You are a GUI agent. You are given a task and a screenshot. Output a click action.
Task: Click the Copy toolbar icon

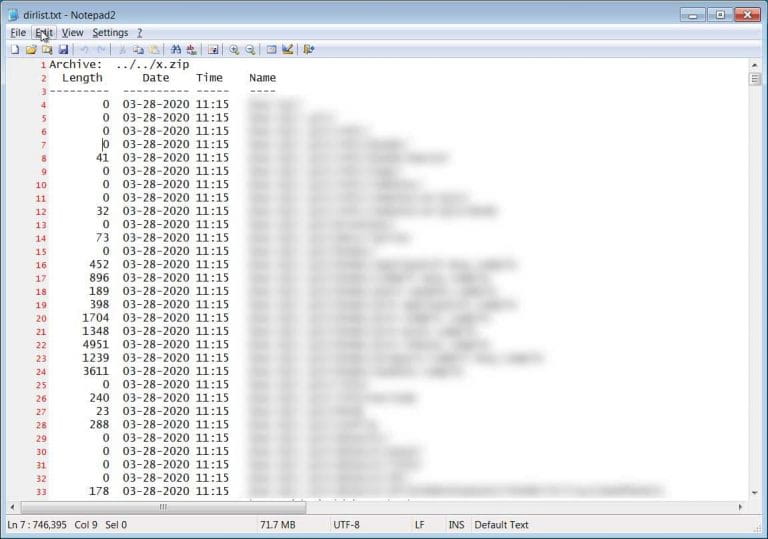(x=138, y=49)
